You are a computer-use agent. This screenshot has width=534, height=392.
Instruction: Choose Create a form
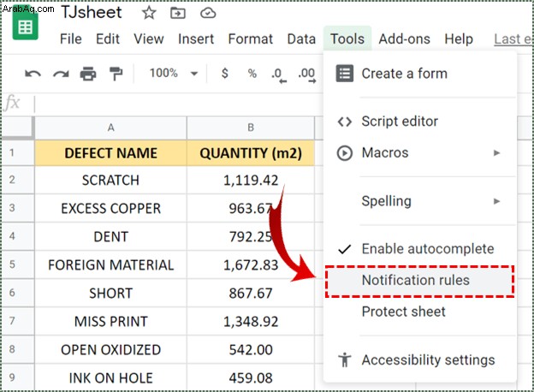pos(420,74)
